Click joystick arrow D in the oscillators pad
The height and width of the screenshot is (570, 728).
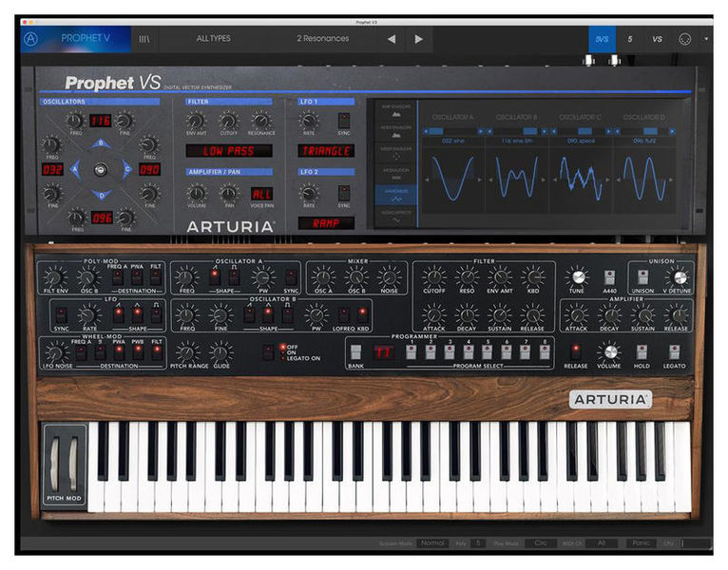101,195
